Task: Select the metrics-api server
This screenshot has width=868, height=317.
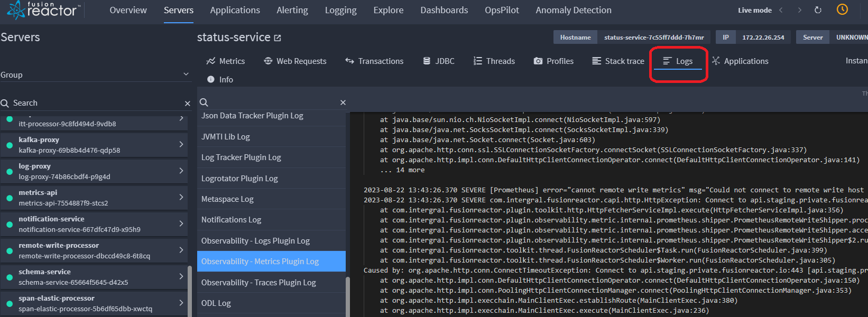Action: coord(94,198)
